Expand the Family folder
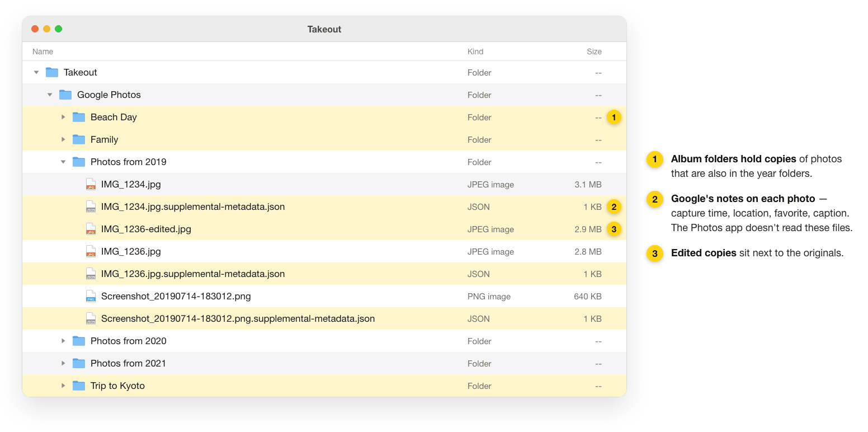Viewport: 868px width, 432px height. pos(63,139)
